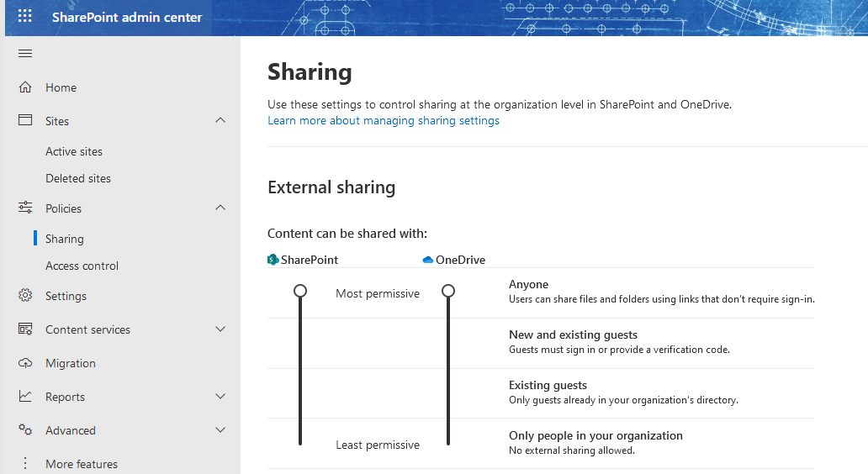This screenshot has width=868, height=474.
Task: Click the Home house icon
Action: 25,87
